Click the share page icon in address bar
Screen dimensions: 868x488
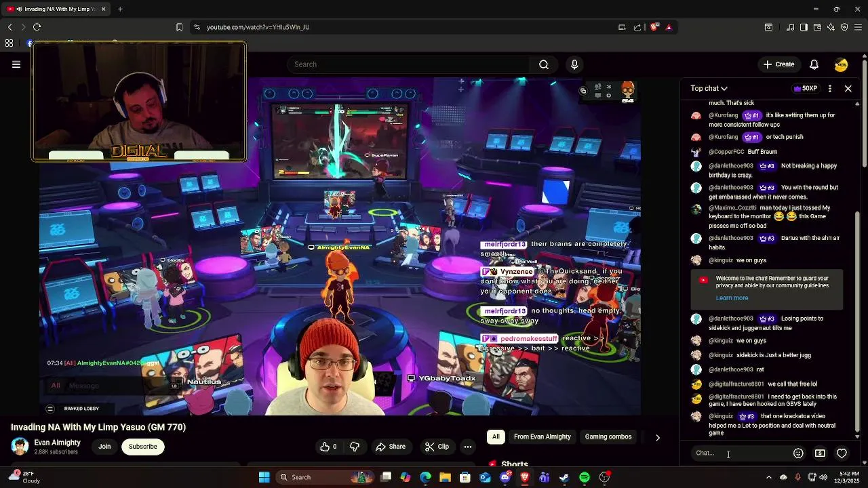pyautogui.click(x=637, y=27)
